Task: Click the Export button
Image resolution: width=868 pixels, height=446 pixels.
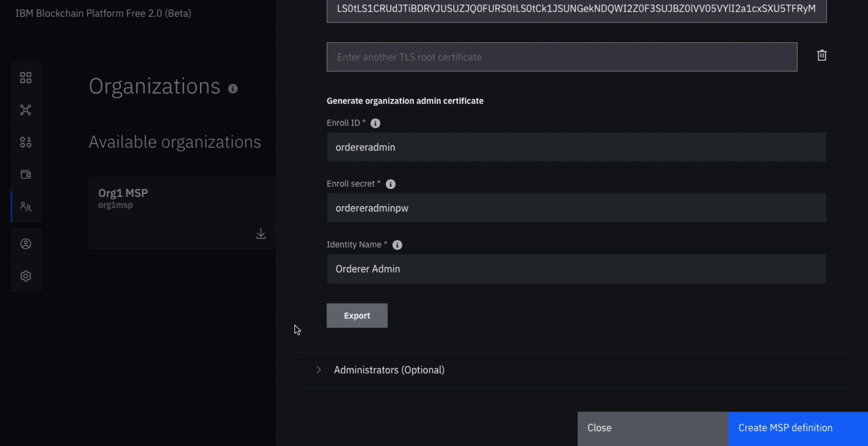Action: click(357, 316)
